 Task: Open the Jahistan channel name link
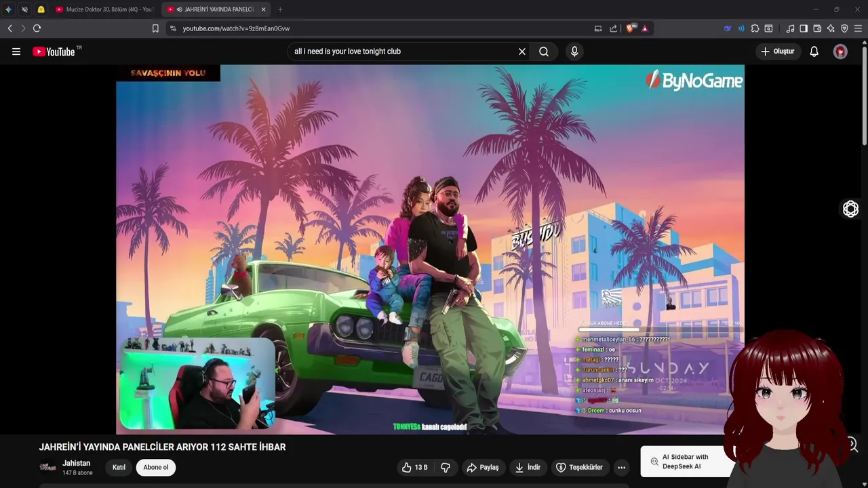click(77, 463)
